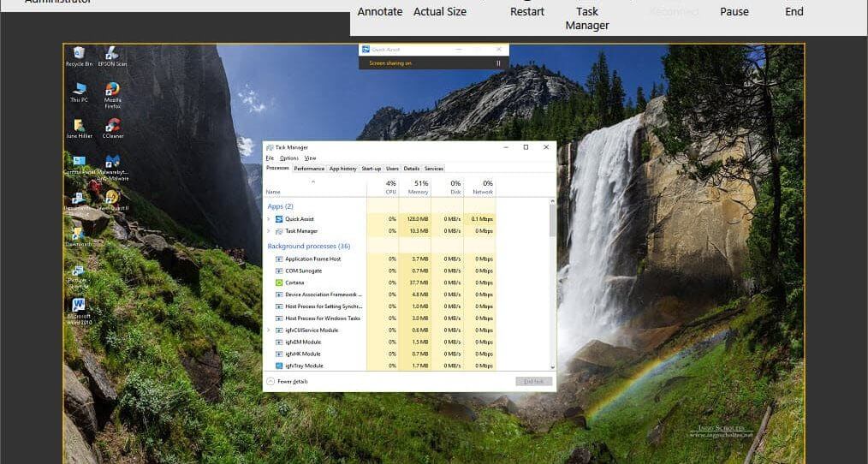Screen dimensions: 868x464
Task: Click the Application Frame Host process icon
Action: (279, 259)
